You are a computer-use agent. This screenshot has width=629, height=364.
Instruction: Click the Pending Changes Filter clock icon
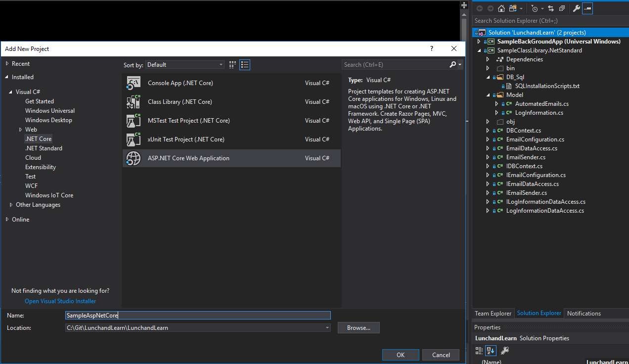point(535,8)
